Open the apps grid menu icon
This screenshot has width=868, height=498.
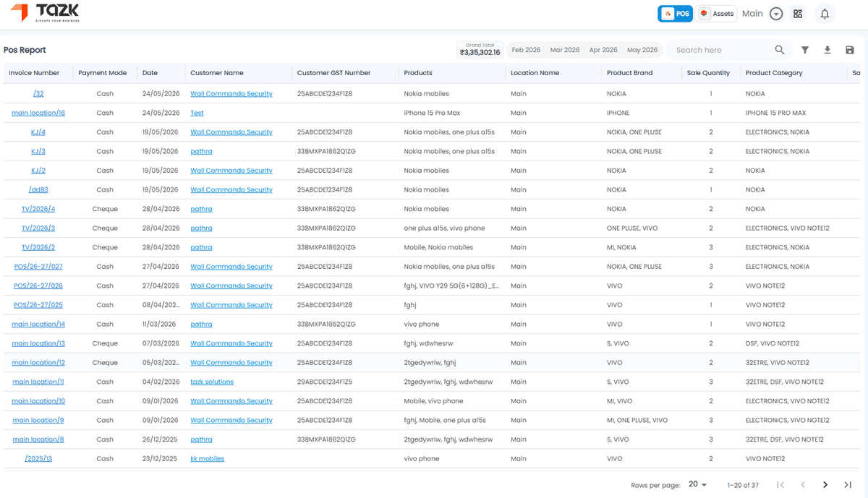(x=798, y=14)
